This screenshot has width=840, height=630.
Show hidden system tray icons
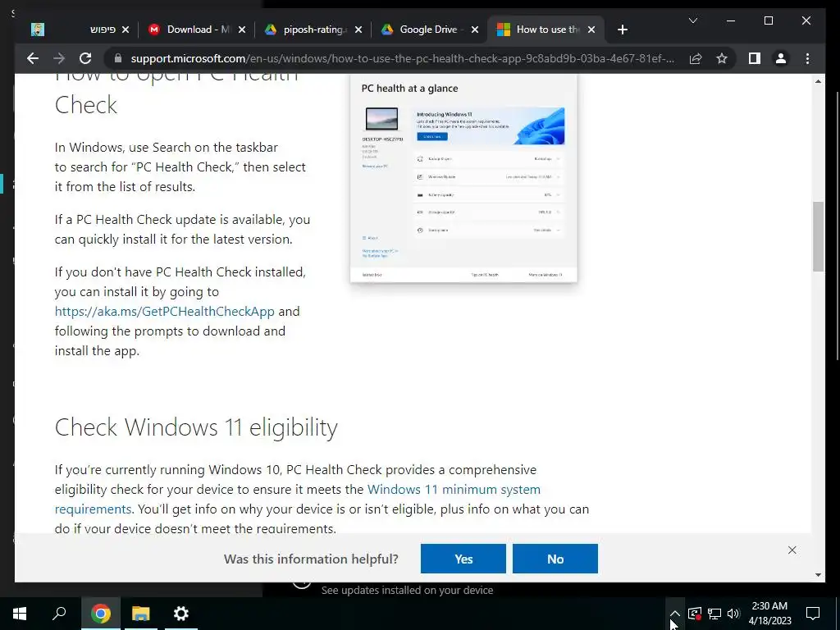675,614
